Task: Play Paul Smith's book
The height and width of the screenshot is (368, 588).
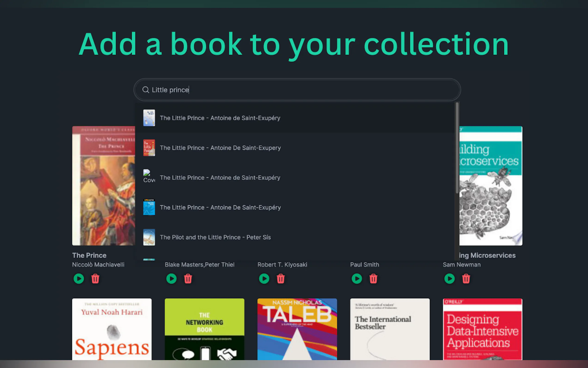Action: (x=357, y=279)
